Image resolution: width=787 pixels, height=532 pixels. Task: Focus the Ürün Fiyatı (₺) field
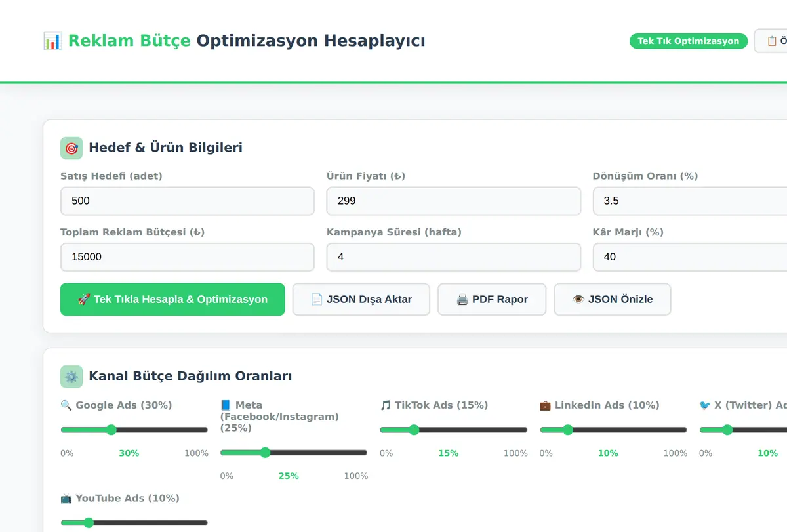[x=454, y=201]
